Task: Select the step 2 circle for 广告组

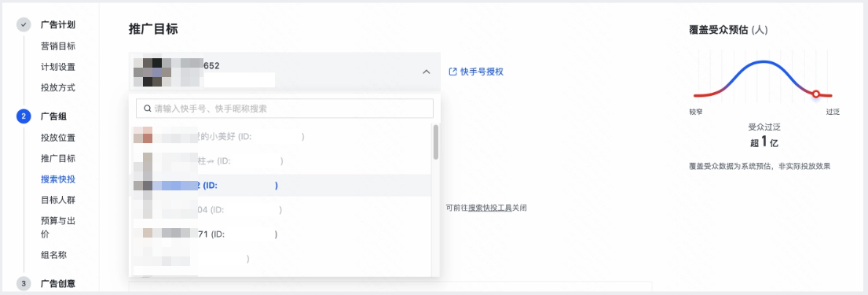Action: (24, 116)
